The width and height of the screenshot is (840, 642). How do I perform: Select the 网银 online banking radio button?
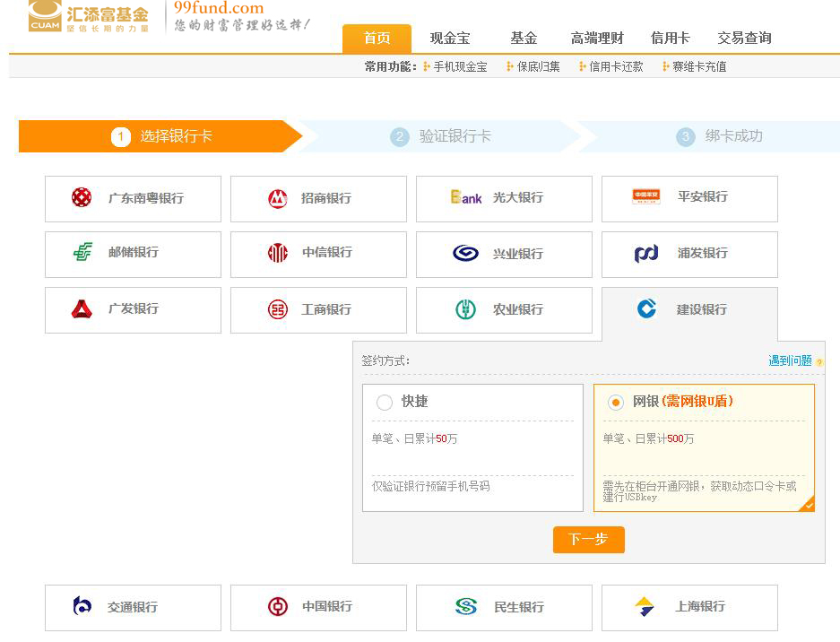pos(615,403)
